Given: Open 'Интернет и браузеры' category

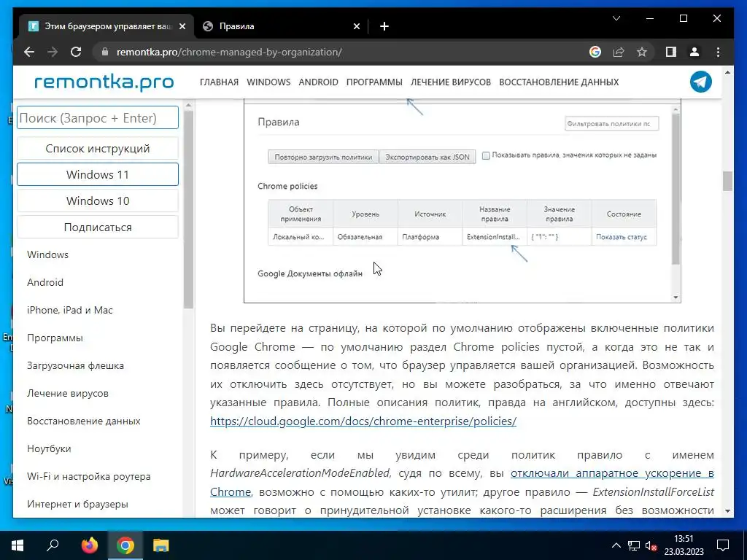Looking at the screenshot, I should click(x=77, y=504).
